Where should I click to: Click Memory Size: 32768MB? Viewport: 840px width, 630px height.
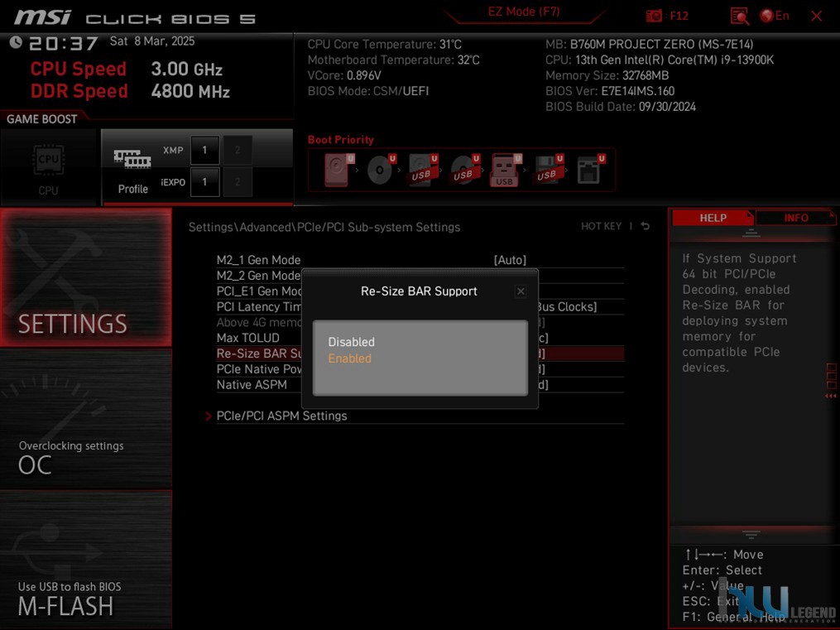[607, 75]
